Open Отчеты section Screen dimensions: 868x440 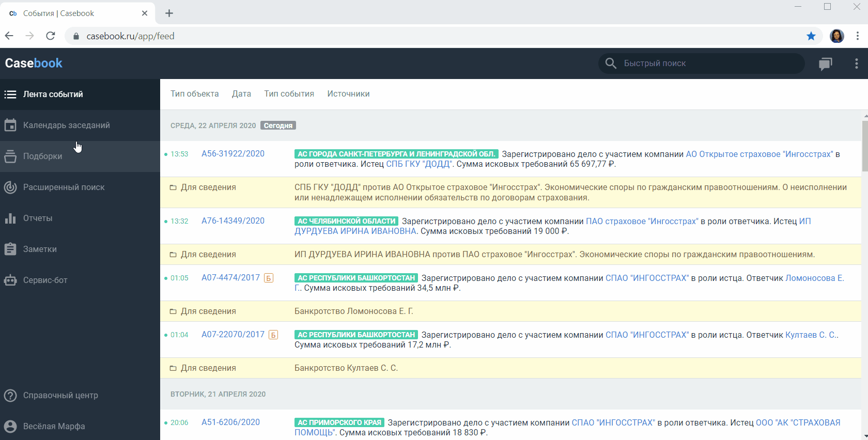(x=80, y=218)
